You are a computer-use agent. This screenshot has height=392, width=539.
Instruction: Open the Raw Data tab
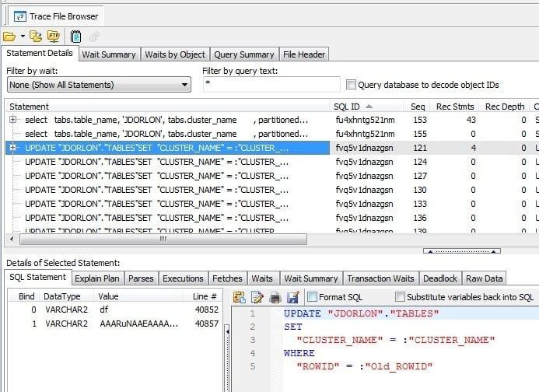(484, 278)
